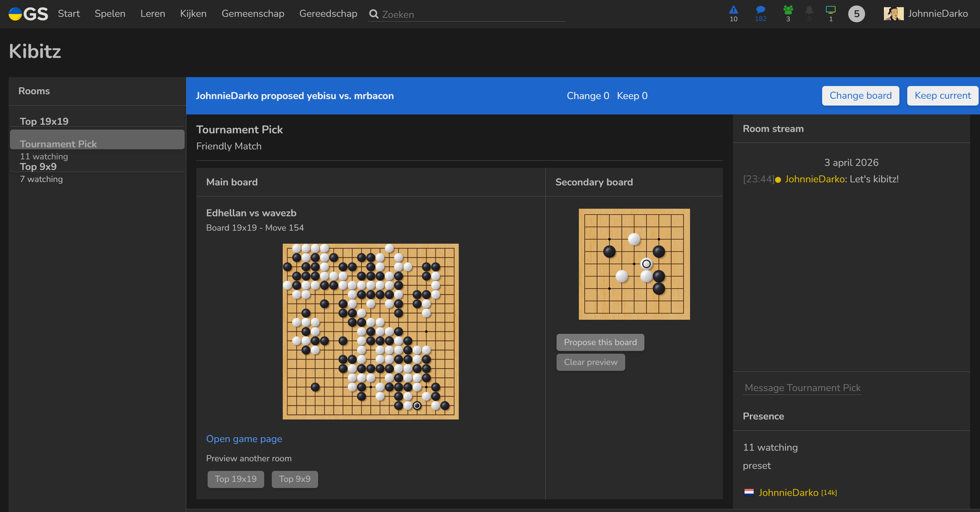This screenshot has width=980, height=512.
Task: Select the Top 19x19 room in sidebar
Action: [44, 121]
